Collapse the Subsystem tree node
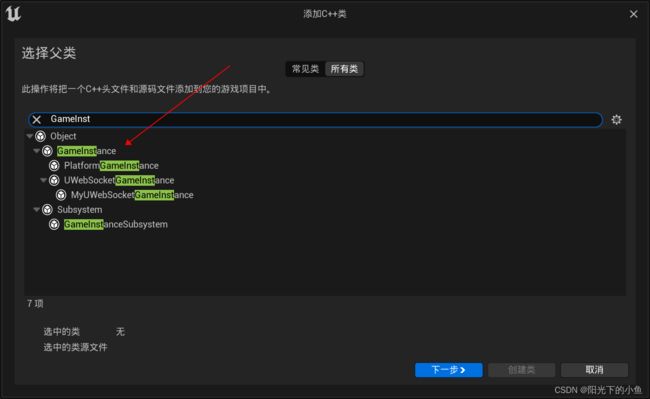Image resolution: width=650 pixels, height=399 pixels. click(x=36, y=210)
